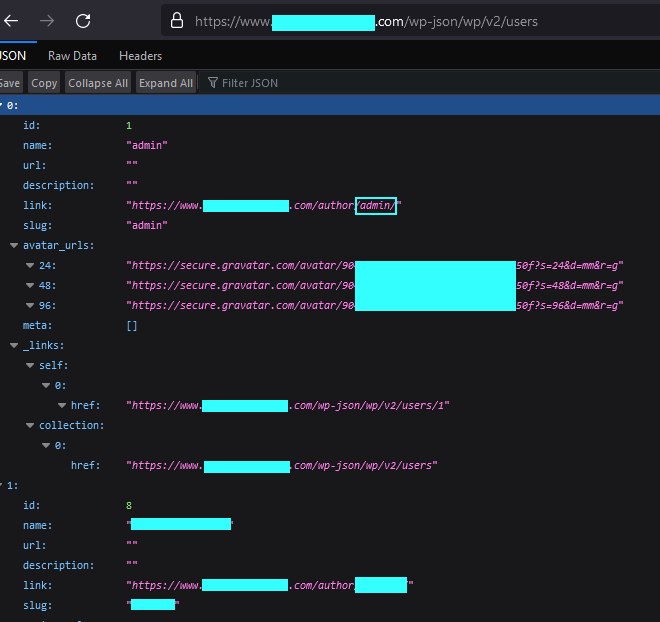This screenshot has height=622, width=660.
Task: Select the name value "admin"
Action: (x=147, y=145)
